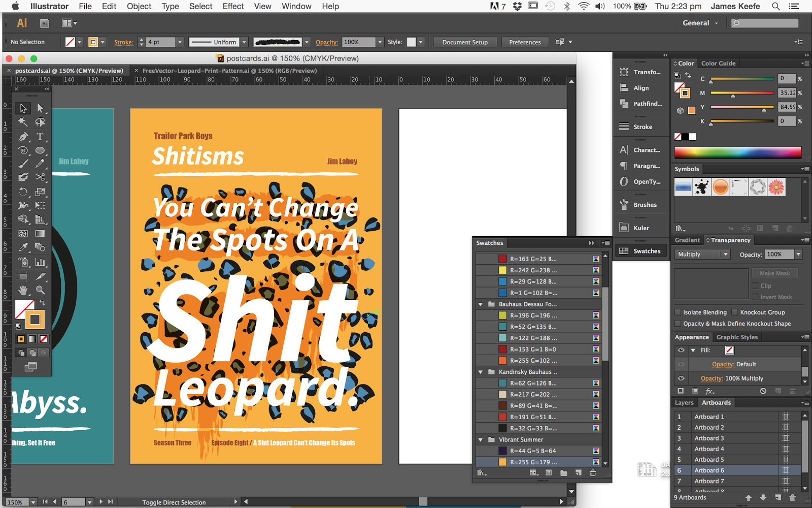The width and height of the screenshot is (812, 508).
Task: Delete the selected swatch with the trash icon
Action: click(x=593, y=473)
